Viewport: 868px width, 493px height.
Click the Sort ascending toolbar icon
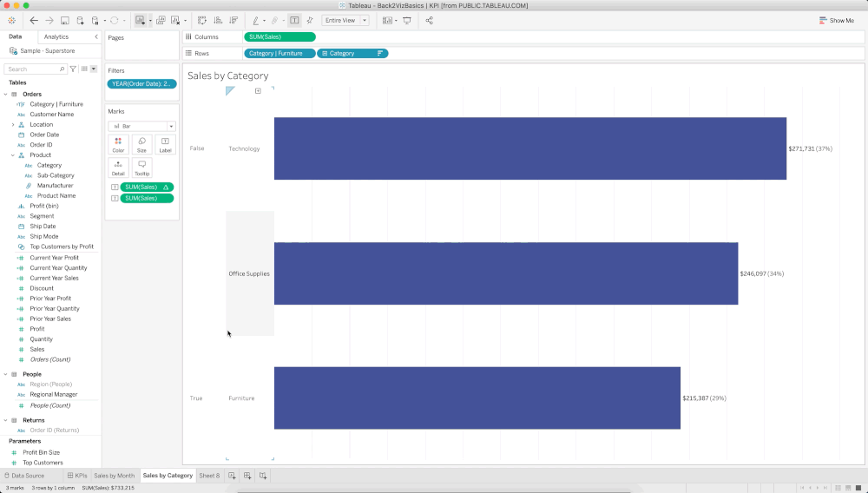(x=218, y=21)
